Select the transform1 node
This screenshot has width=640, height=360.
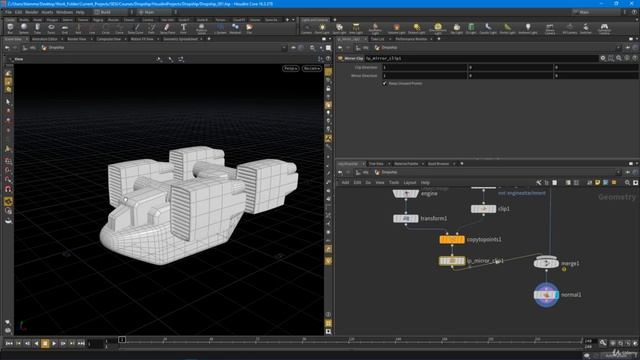click(x=406, y=218)
